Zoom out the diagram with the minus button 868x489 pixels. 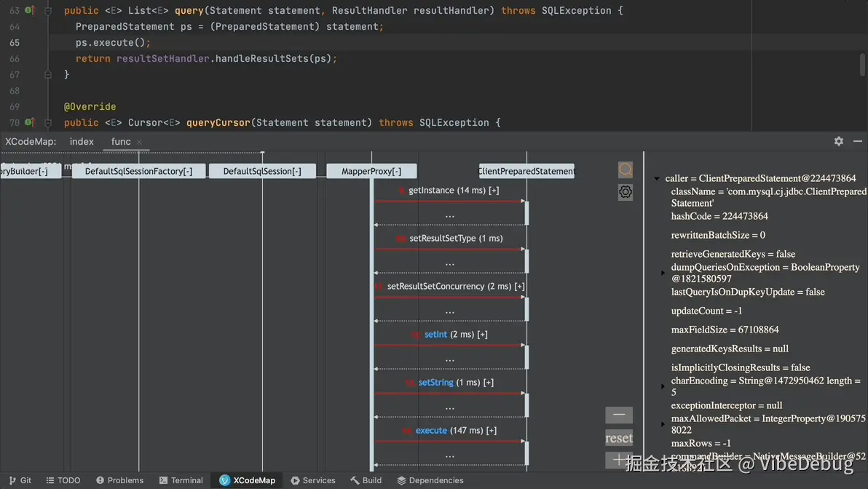(x=619, y=415)
